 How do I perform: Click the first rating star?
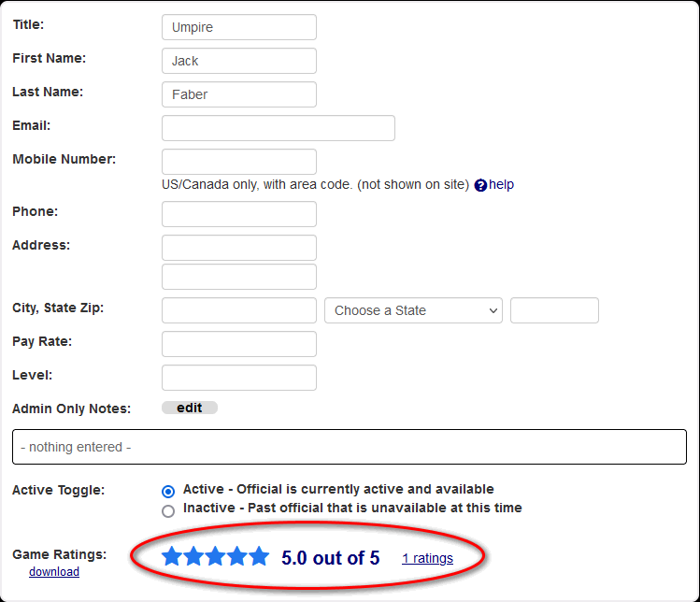click(172, 557)
